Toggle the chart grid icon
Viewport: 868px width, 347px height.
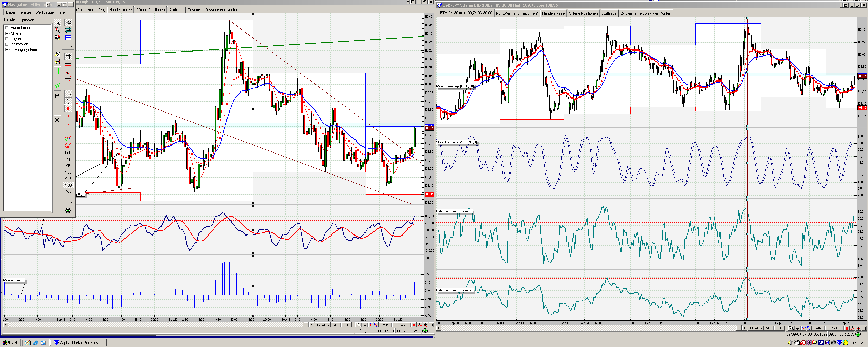[68, 57]
